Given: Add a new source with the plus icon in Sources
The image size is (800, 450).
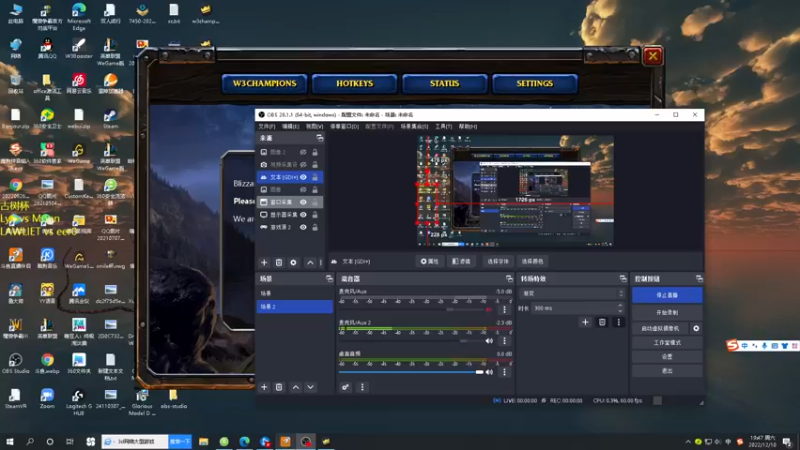Looking at the screenshot, I should tap(264, 262).
